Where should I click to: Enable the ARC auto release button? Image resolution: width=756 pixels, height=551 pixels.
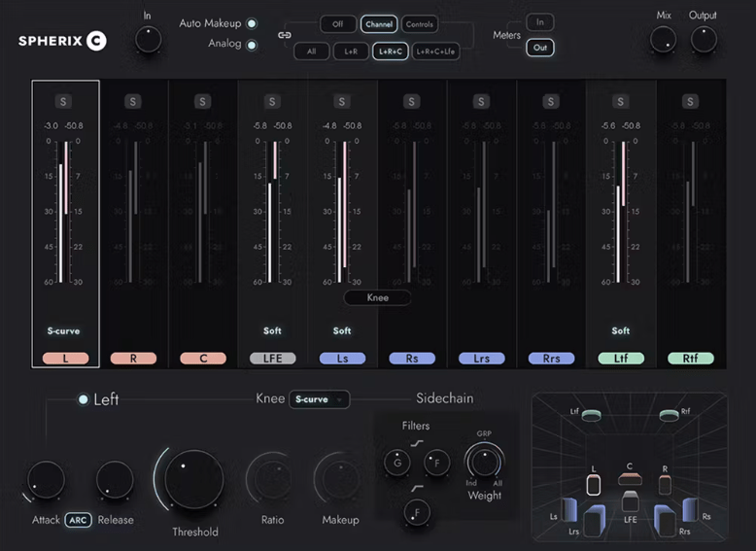pos(78,520)
